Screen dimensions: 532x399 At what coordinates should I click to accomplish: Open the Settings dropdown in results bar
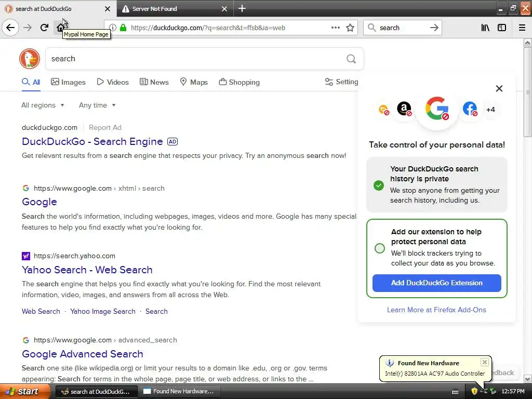click(x=341, y=82)
